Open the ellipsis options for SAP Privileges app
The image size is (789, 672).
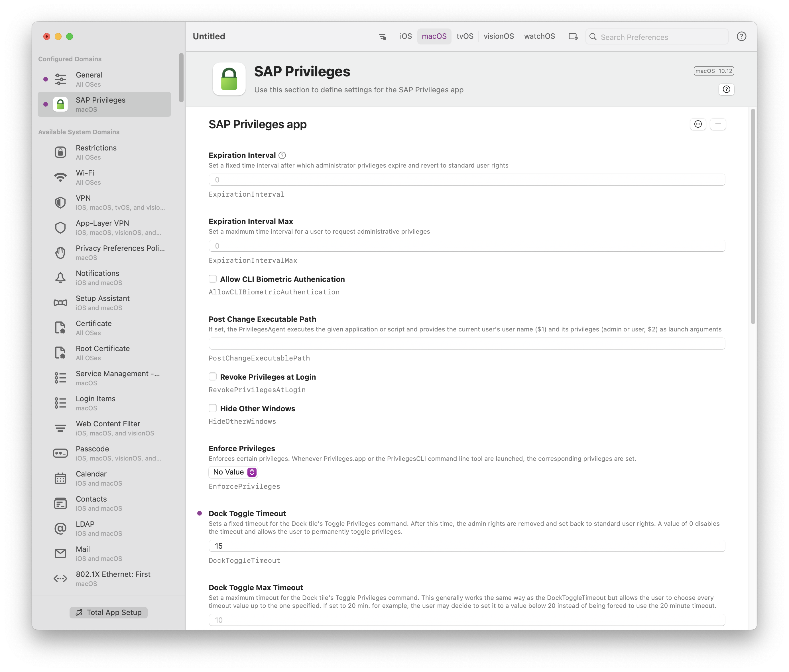(x=698, y=124)
